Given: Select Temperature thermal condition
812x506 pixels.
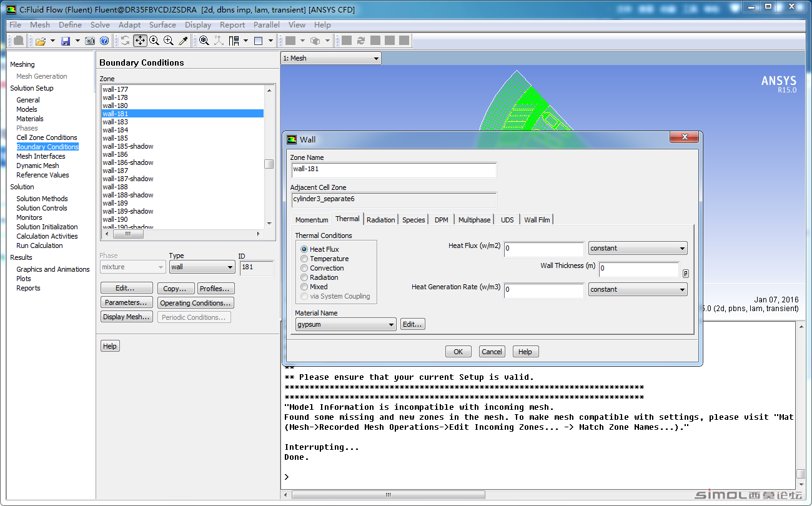Looking at the screenshot, I should coord(305,259).
